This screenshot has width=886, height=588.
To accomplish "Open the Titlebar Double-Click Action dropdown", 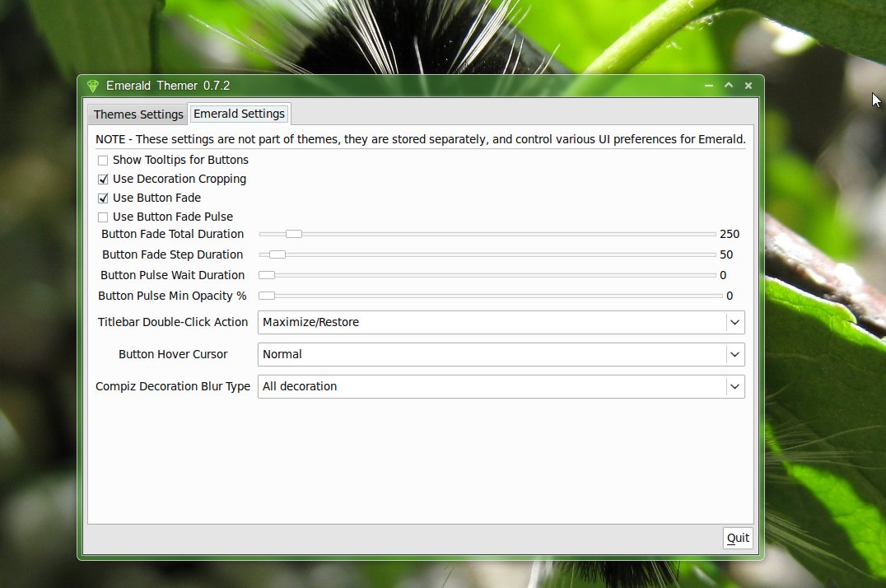I will tap(501, 322).
